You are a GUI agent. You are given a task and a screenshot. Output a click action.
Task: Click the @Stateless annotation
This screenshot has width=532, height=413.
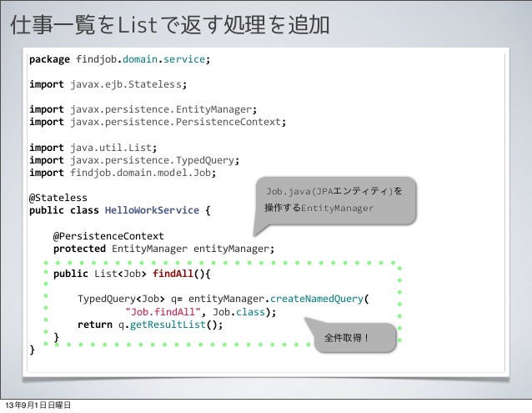58,198
